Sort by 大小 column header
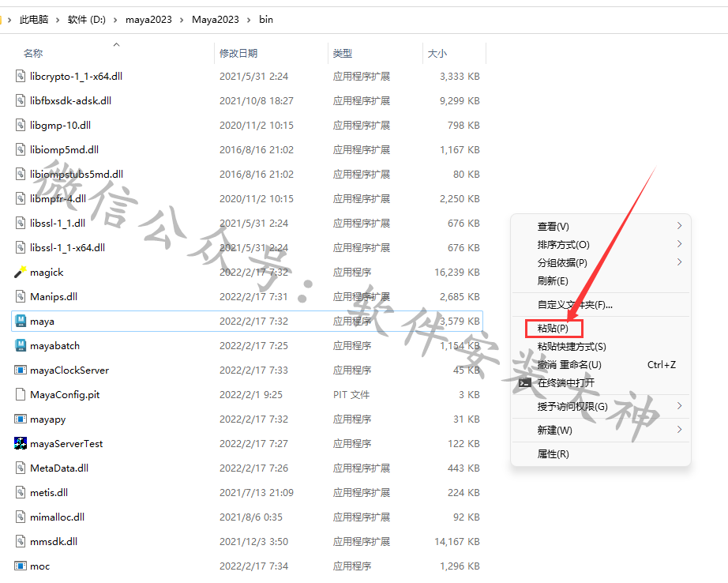 (437, 54)
